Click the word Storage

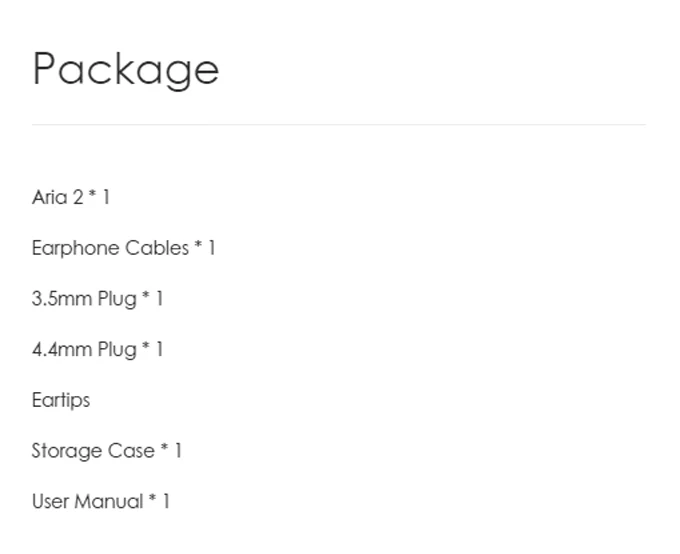click(x=67, y=451)
